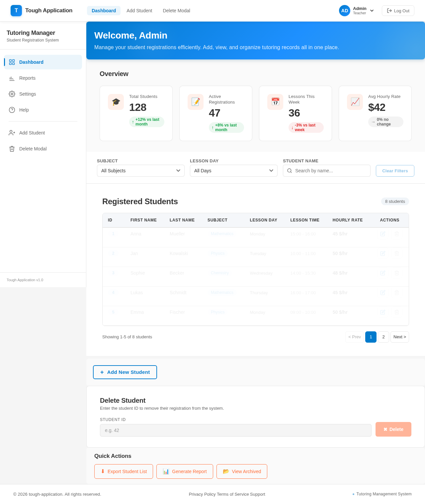Screen dimensions: 425x504
Task: Open Add Student in the sidebar
Action: 43,133
